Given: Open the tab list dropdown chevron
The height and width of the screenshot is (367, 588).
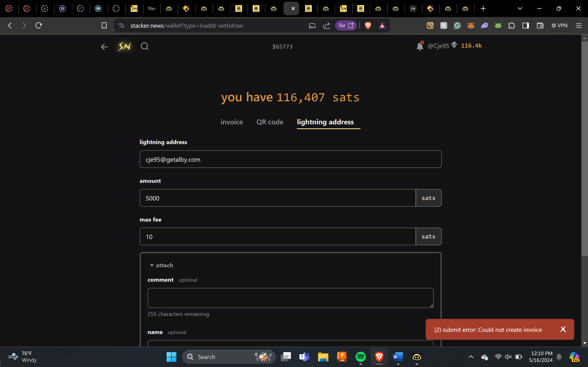Looking at the screenshot, I should pos(520,8).
